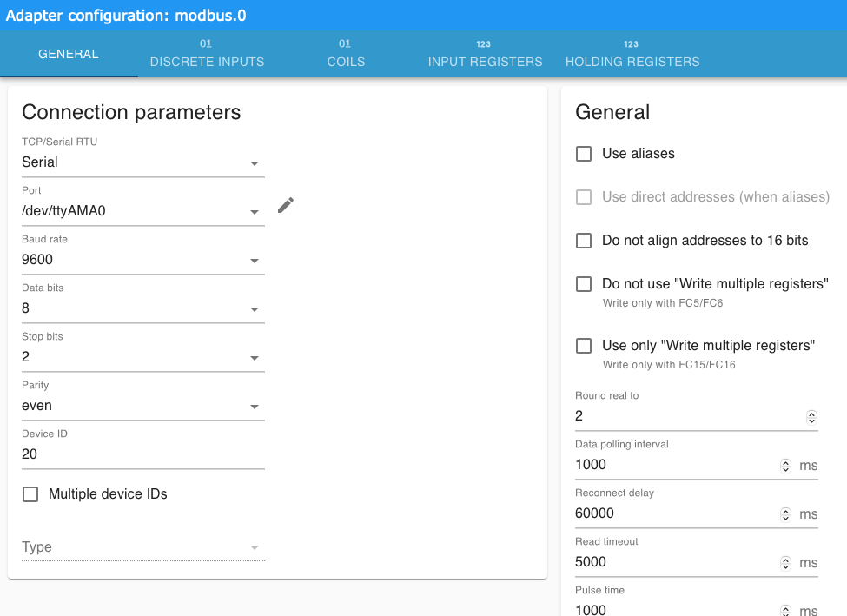Viewport: 847px width, 616px height.
Task: Open the TCP/Serial RTU dropdown
Action: click(x=143, y=162)
